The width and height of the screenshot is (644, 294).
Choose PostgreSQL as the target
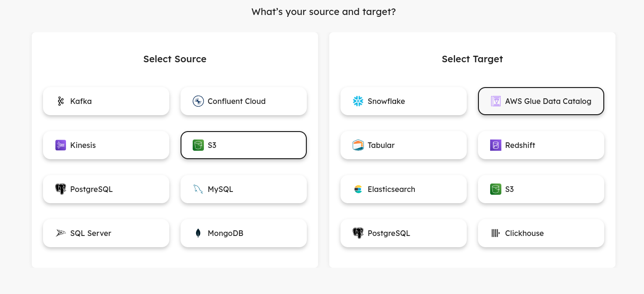(x=404, y=233)
